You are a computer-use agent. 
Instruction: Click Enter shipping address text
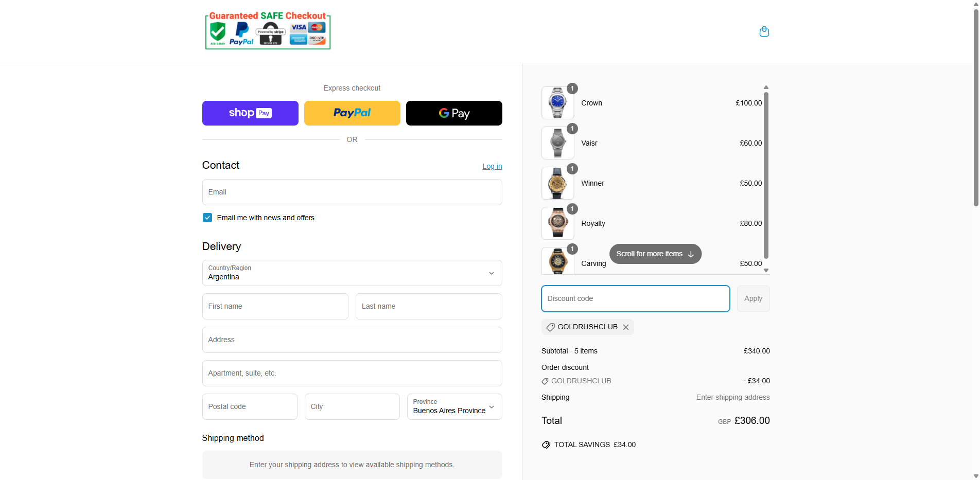point(733,397)
